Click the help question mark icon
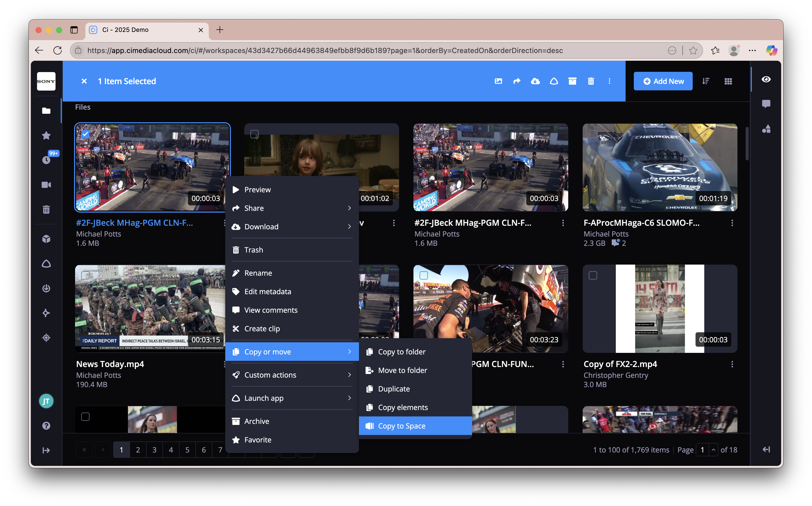Image resolution: width=812 pixels, height=506 pixels. [x=46, y=426]
